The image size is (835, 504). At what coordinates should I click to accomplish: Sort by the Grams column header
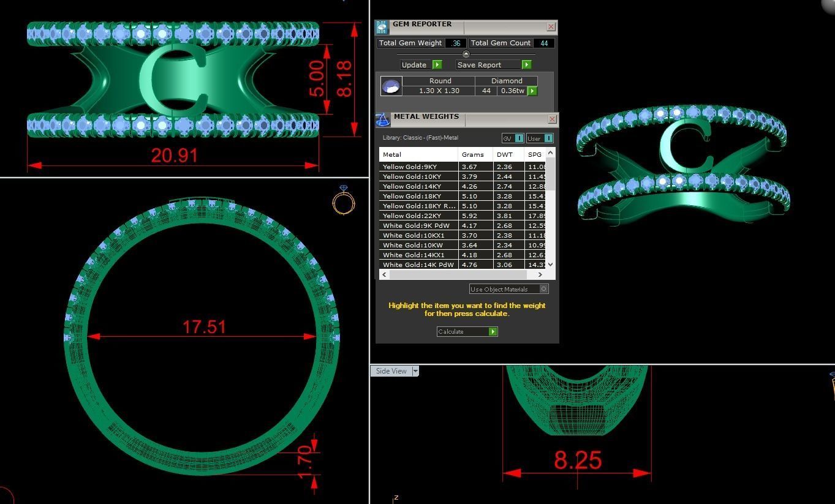tap(475, 154)
